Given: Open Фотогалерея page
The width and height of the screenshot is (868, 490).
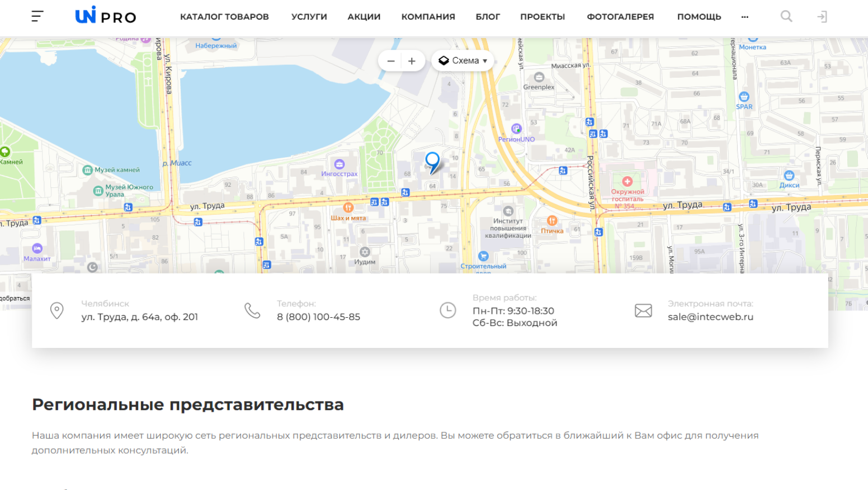Looking at the screenshot, I should coord(620,17).
